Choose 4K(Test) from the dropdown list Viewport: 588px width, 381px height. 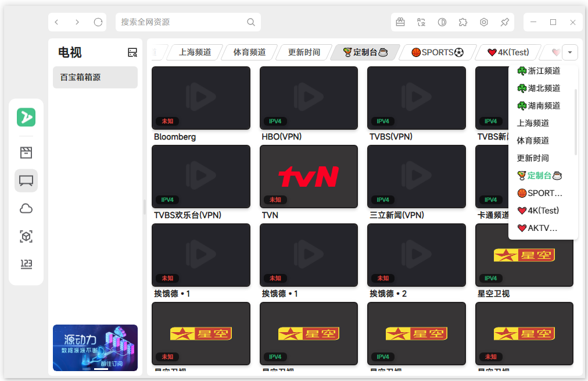click(538, 210)
